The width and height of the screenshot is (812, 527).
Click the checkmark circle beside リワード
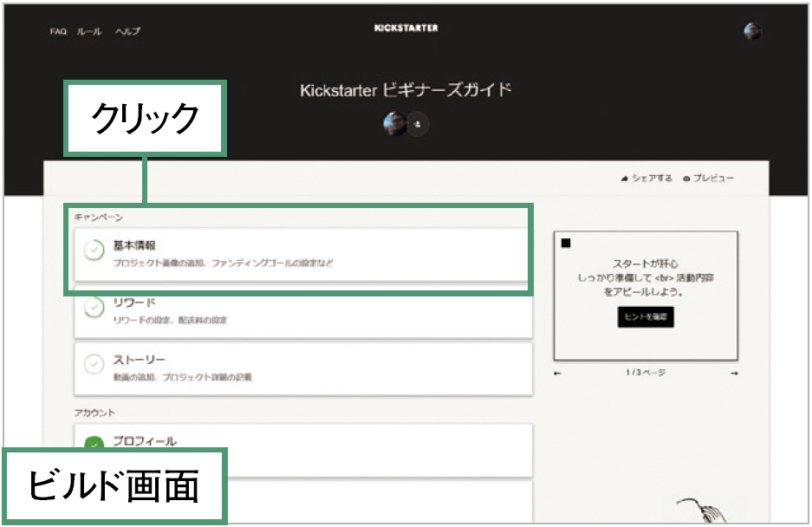coord(94,307)
